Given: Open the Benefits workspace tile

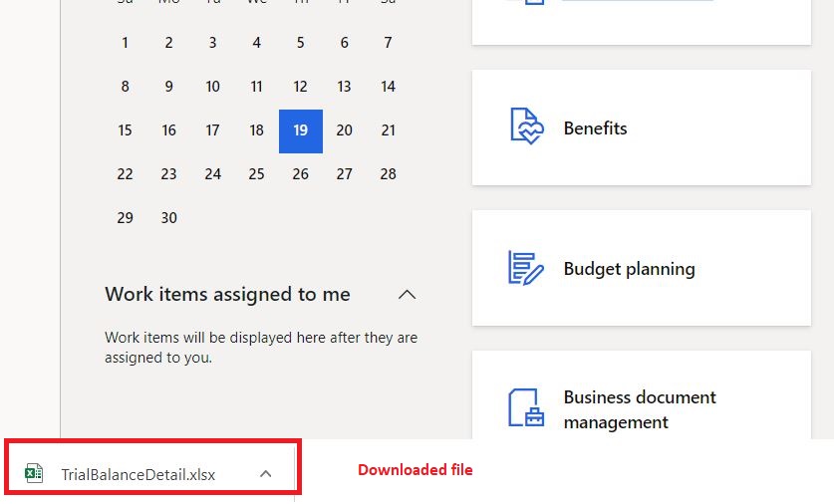Looking at the screenshot, I should pos(641,127).
